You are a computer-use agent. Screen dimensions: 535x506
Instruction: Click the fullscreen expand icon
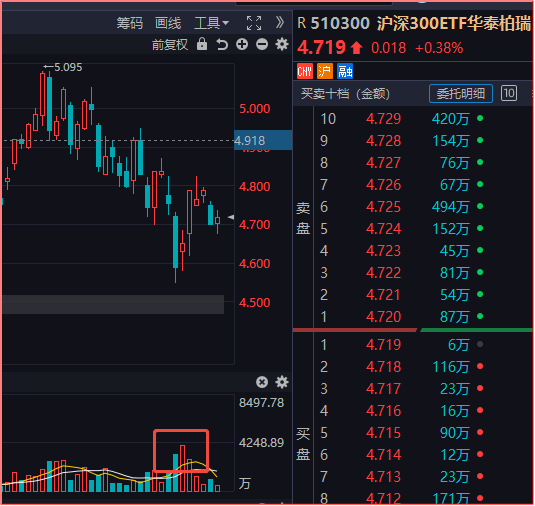coord(254,23)
